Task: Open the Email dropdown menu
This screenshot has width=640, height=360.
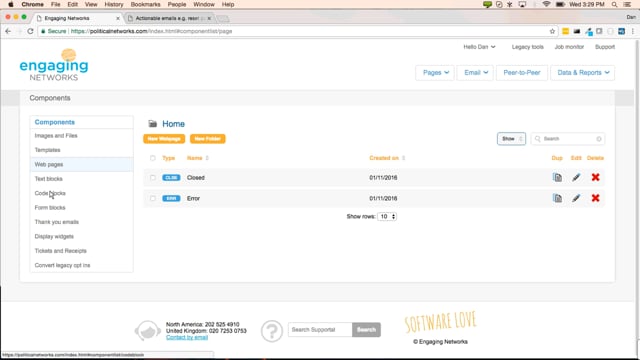Action: click(x=475, y=73)
